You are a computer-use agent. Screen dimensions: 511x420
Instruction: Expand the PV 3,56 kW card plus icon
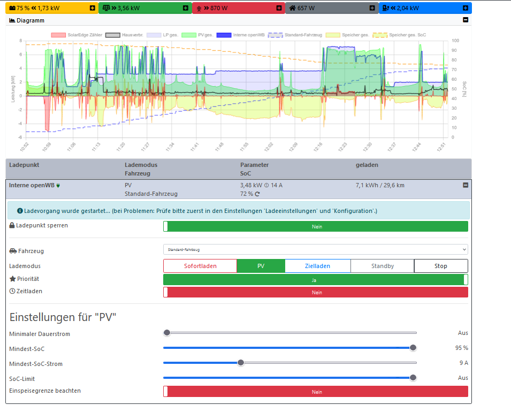[x=186, y=8]
